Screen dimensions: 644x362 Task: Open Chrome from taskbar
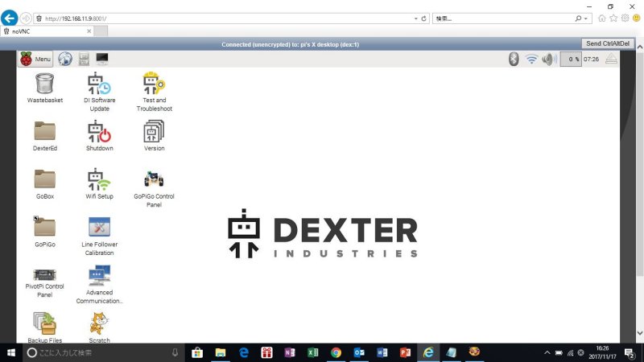point(336,352)
